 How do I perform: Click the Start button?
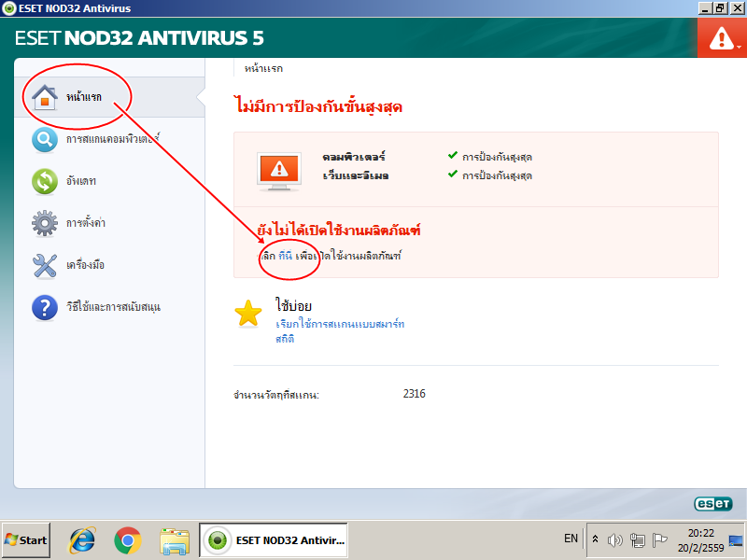coord(26,540)
